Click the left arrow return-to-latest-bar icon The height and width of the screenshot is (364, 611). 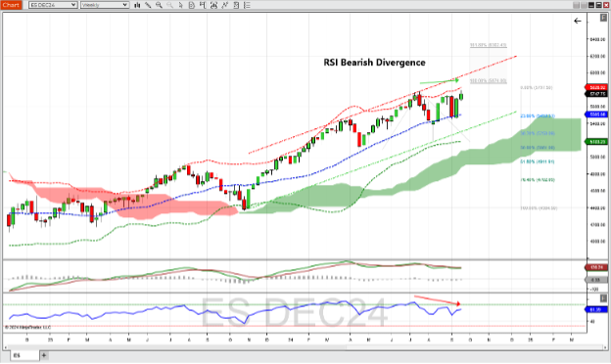tap(578, 21)
